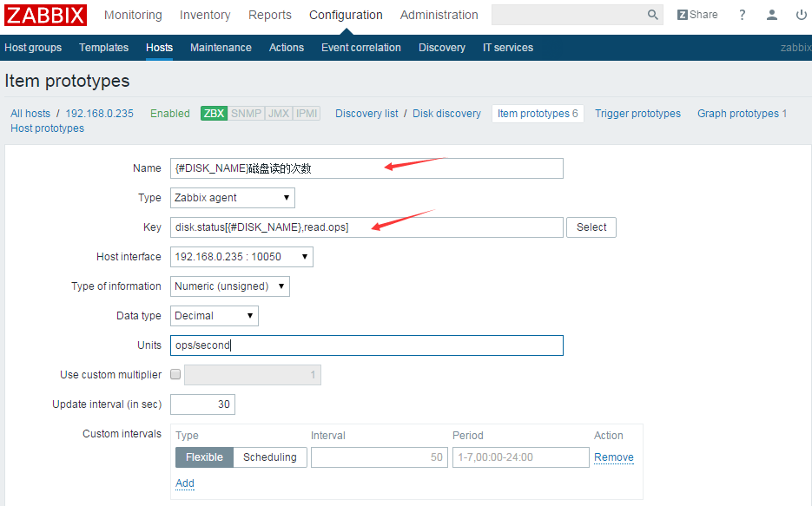
Task: Open Discovery list link
Action: pos(366,114)
